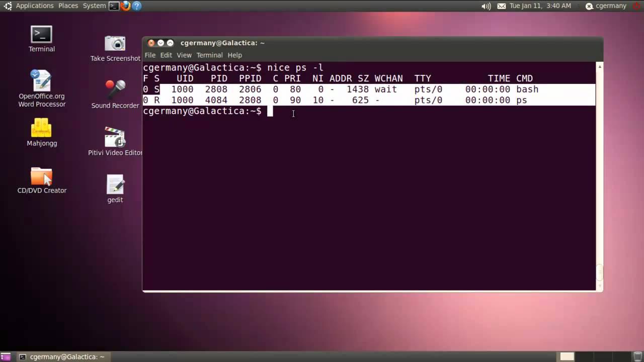The width and height of the screenshot is (644, 362).
Task: Select the cgermany@Galactica taskbar entry
Action: (x=65, y=356)
